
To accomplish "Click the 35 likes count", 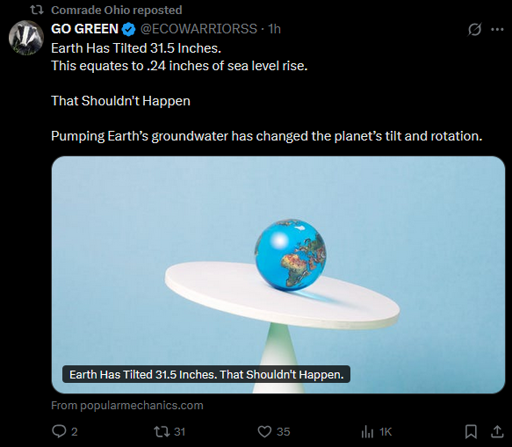I will pos(283,432).
